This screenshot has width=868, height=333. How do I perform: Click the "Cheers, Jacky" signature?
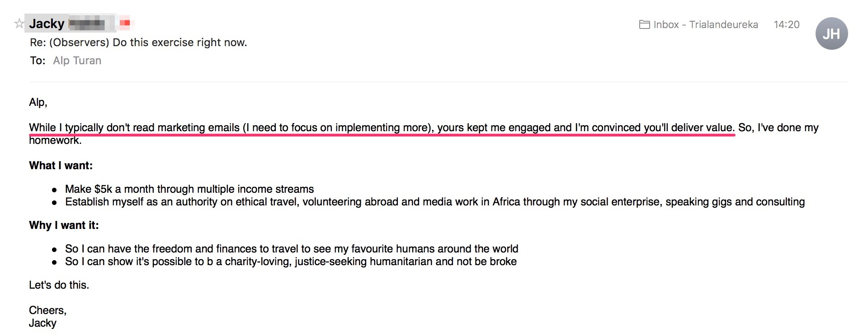tap(47, 317)
